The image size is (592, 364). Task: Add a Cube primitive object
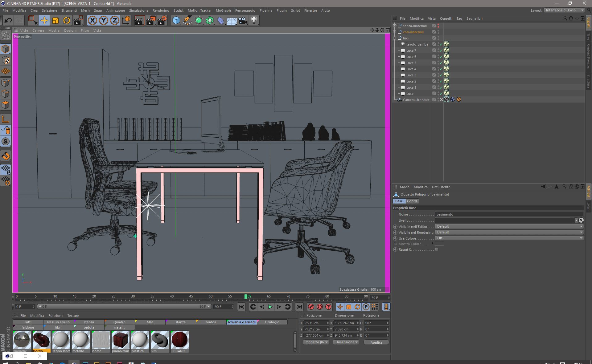click(x=176, y=21)
